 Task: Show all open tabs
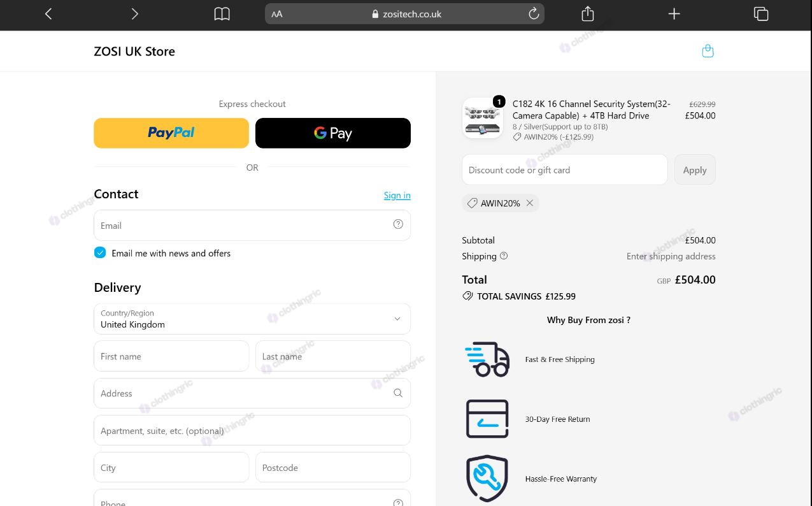click(x=761, y=14)
